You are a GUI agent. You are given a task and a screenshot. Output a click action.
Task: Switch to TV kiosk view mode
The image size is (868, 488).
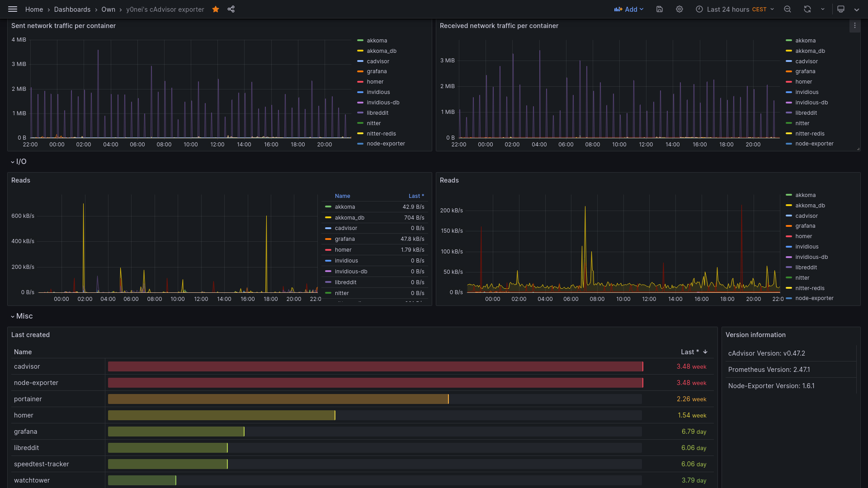[x=841, y=9]
